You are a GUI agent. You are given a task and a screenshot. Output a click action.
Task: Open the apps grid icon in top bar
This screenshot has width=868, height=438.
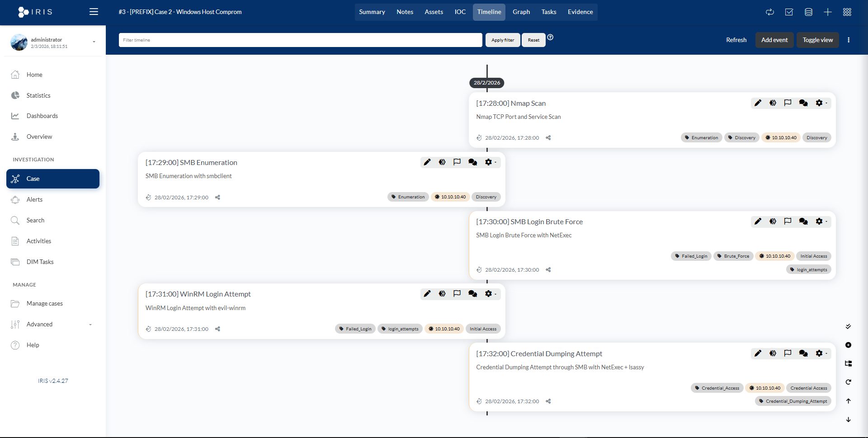click(x=847, y=12)
